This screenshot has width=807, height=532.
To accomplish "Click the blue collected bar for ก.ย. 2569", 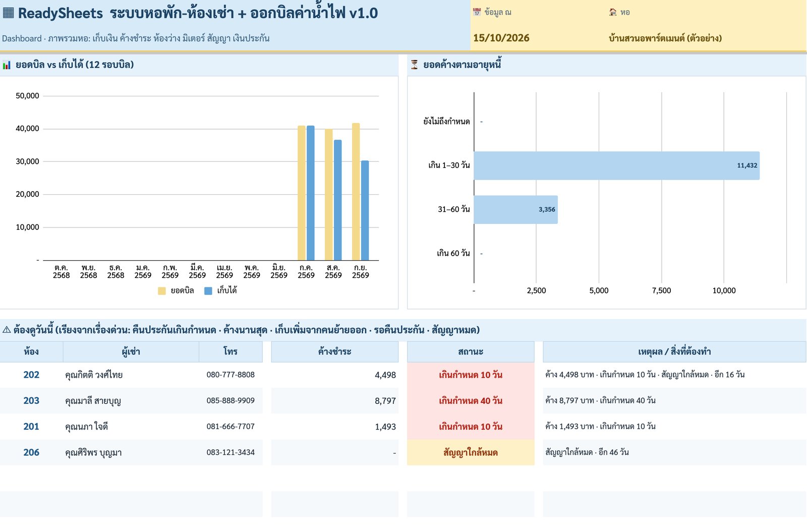I will [x=365, y=210].
